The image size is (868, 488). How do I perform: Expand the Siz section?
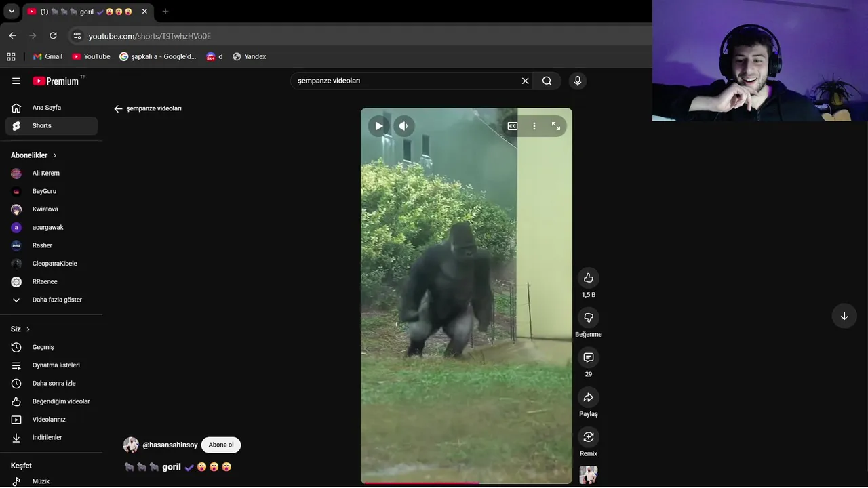click(x=20, y=329)
